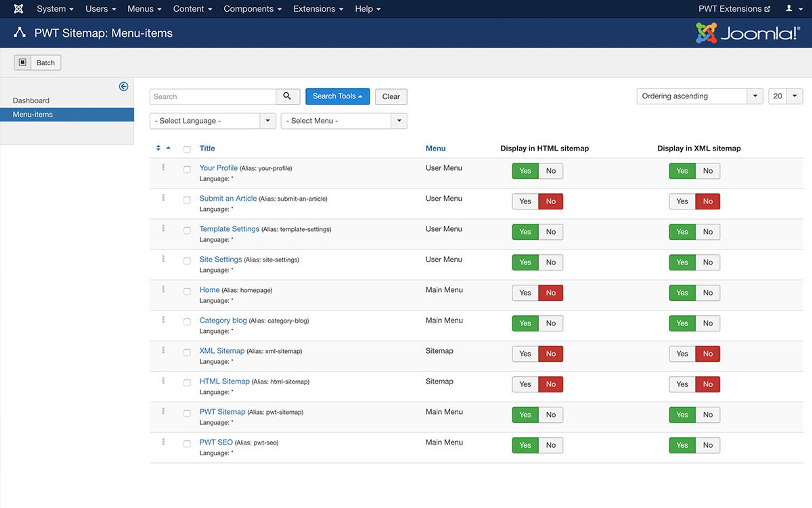
Task: Enable HTML Sitemap item in HTML sitemap
Action: pos(525,384)
